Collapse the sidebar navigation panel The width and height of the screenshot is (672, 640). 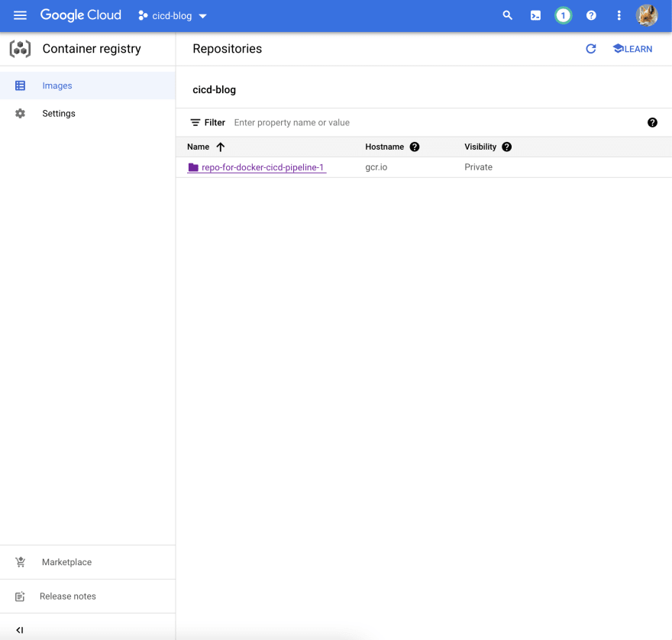20,630
